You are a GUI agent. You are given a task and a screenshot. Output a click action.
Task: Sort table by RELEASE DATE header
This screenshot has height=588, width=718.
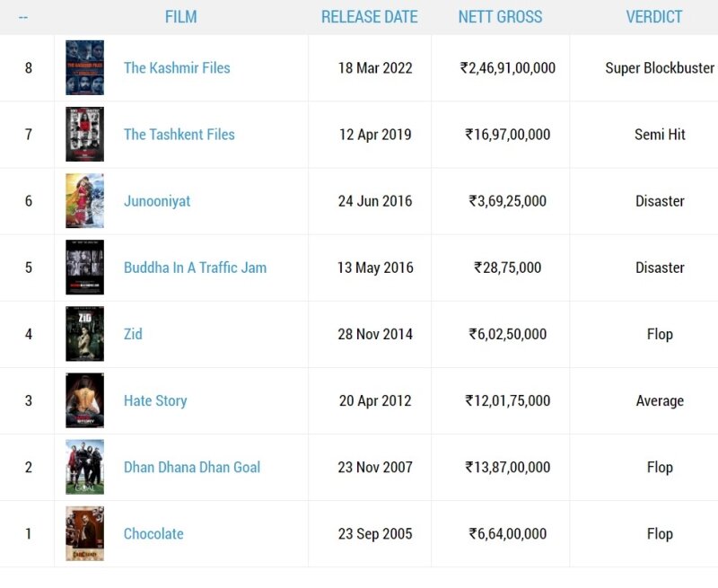pyautogui.click(x=370, y=17)
